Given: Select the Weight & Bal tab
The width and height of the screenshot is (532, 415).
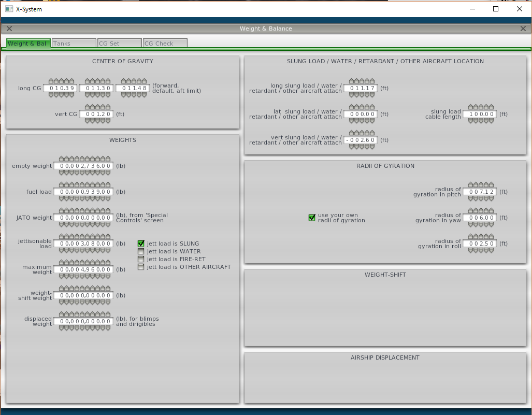Looking at the screenshot, I should 28,43.
